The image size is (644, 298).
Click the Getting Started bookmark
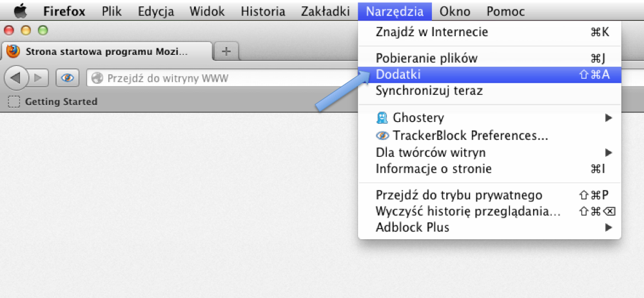coord(61,101)
